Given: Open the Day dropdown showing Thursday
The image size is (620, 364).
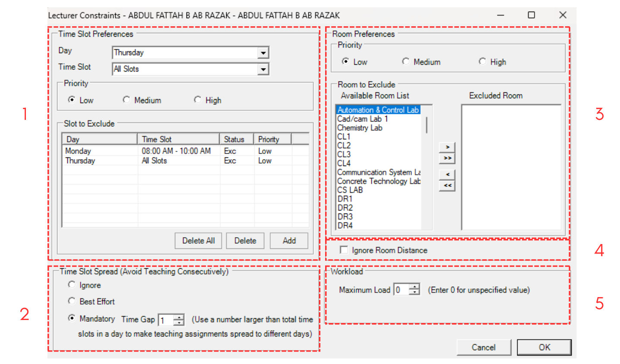Looking at the screenshot, I should 263,53.
